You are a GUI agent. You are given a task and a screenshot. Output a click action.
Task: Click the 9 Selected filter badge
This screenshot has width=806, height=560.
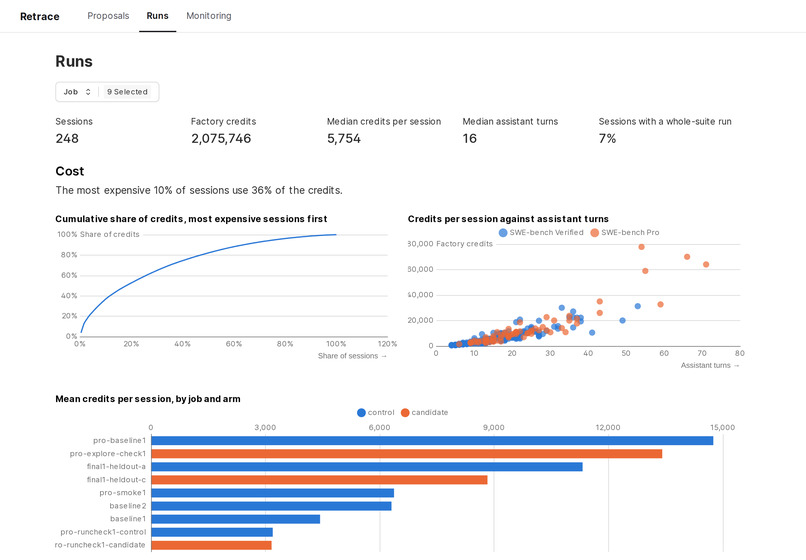click(127, 92)
